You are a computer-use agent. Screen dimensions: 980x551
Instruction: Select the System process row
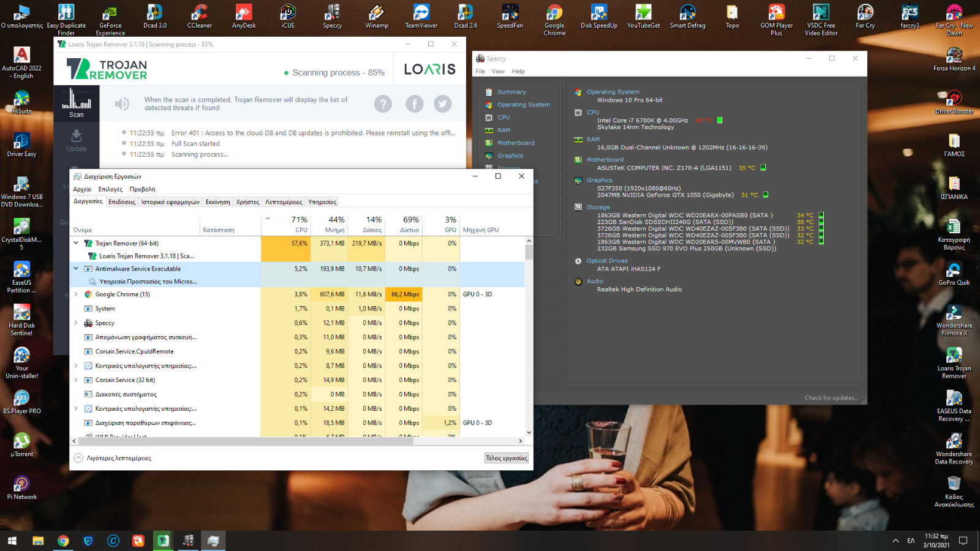[x=298, y=309]
